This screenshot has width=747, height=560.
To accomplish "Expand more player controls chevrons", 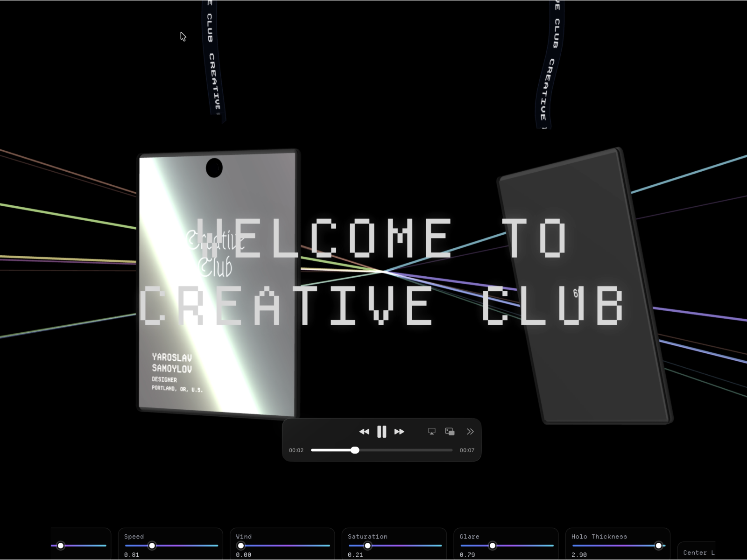I will pyautogui.click(x=470, y=432).
